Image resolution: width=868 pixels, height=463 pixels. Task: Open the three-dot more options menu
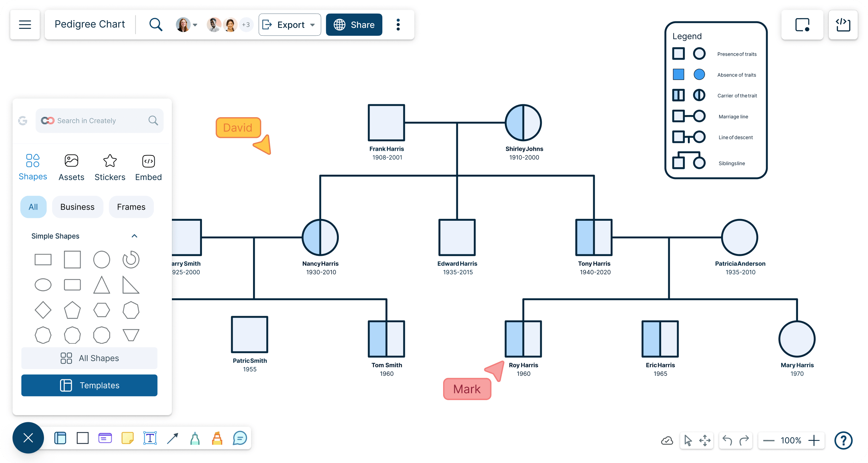point(398,25)
